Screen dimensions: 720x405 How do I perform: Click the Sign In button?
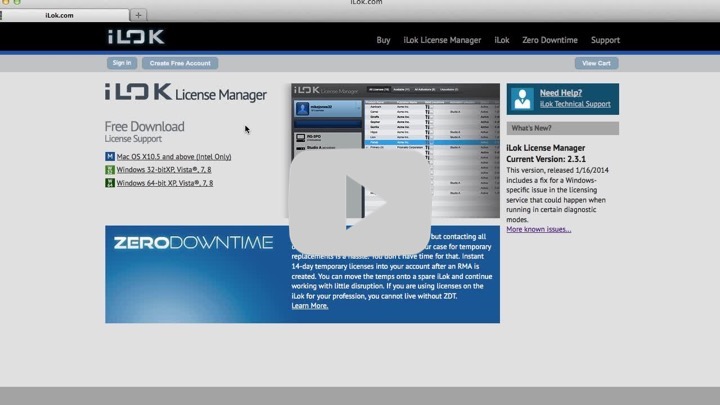pyautogui.click(x=122, y=63)
